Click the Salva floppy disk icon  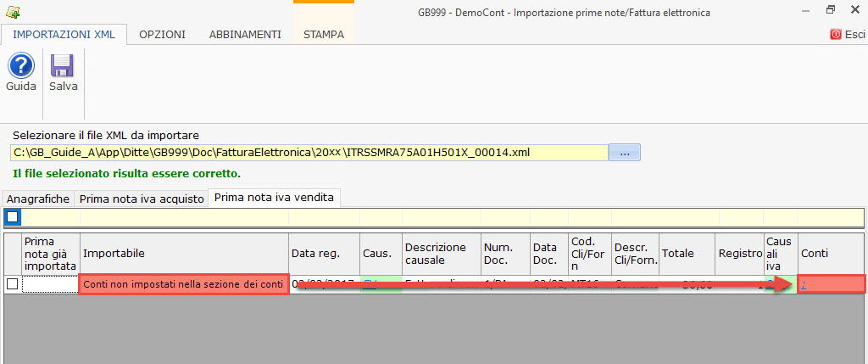[x=63, y=67]
